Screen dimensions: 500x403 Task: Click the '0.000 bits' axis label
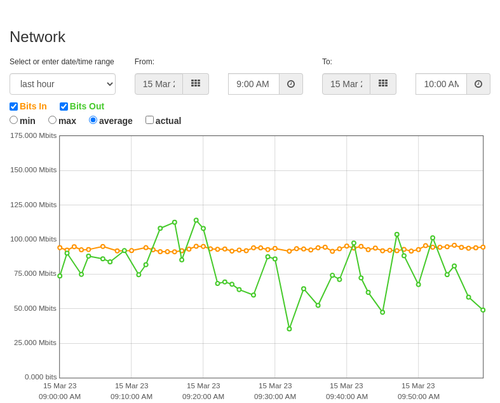pyautogui.click(x=41, y=377)
